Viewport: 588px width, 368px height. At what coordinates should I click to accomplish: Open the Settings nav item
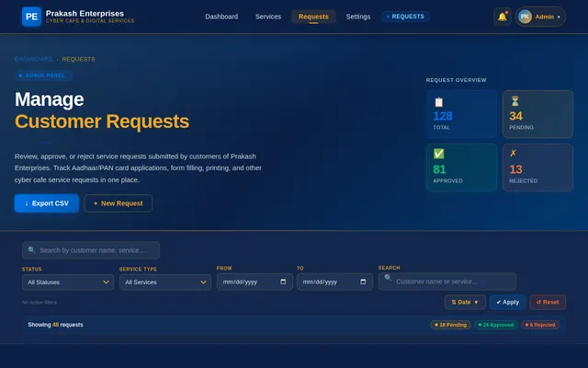[x=358, y=17]
